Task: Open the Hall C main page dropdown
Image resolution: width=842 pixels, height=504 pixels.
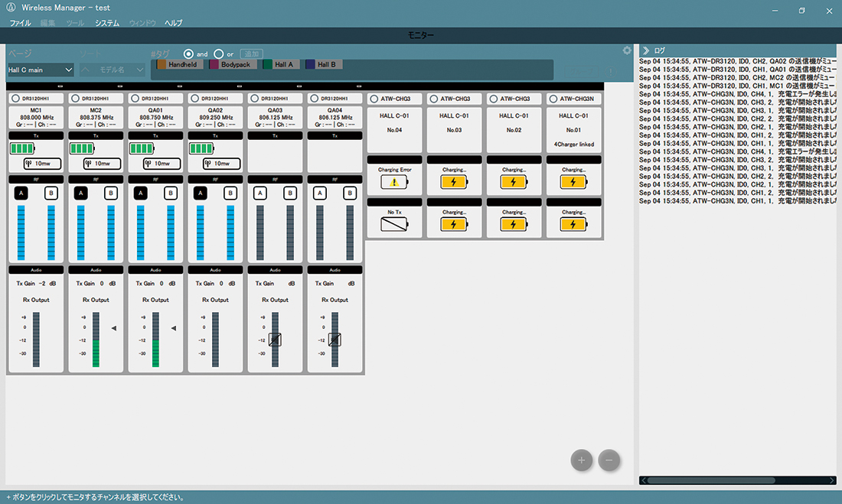Action: pos(41,70)
